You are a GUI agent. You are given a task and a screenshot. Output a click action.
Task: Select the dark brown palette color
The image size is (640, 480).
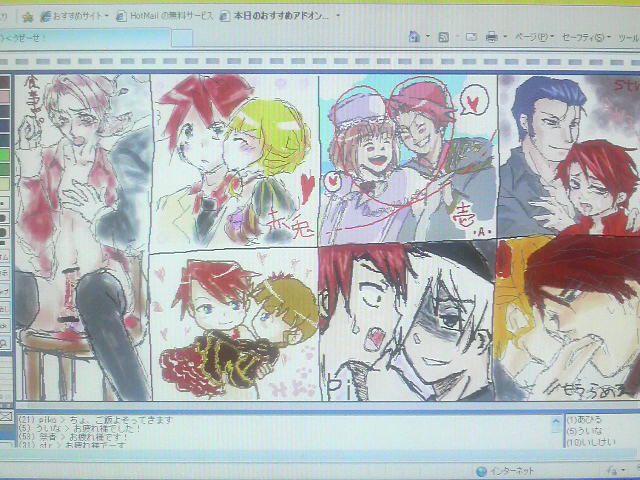[4, 82]
